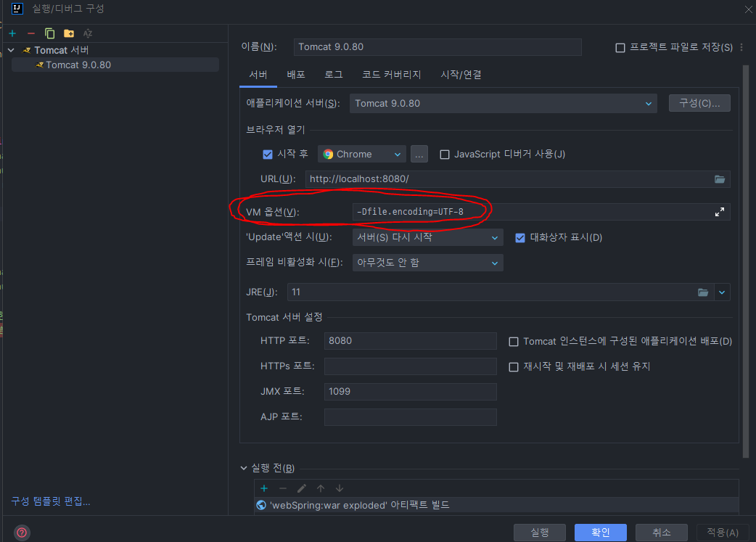Open the Chrome browser dropdown
Screen dimensions: 756x542
(x=361, y=155)
